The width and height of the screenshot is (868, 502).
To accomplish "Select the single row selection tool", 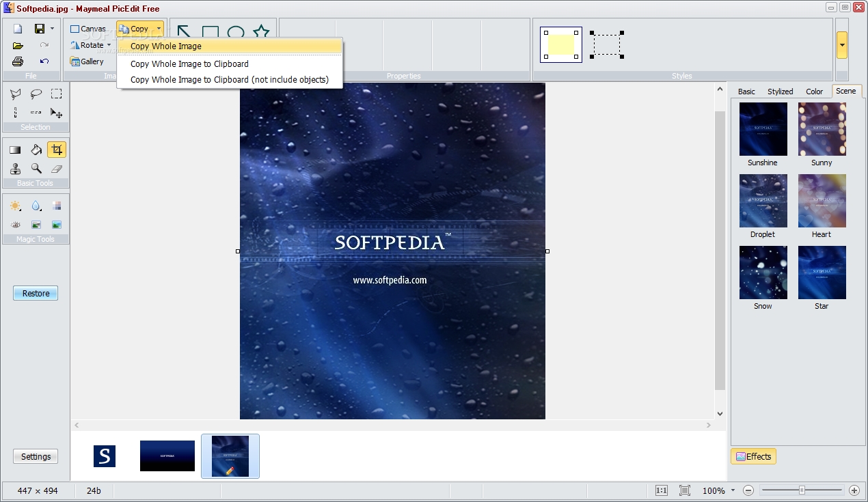I will [36, 113].
